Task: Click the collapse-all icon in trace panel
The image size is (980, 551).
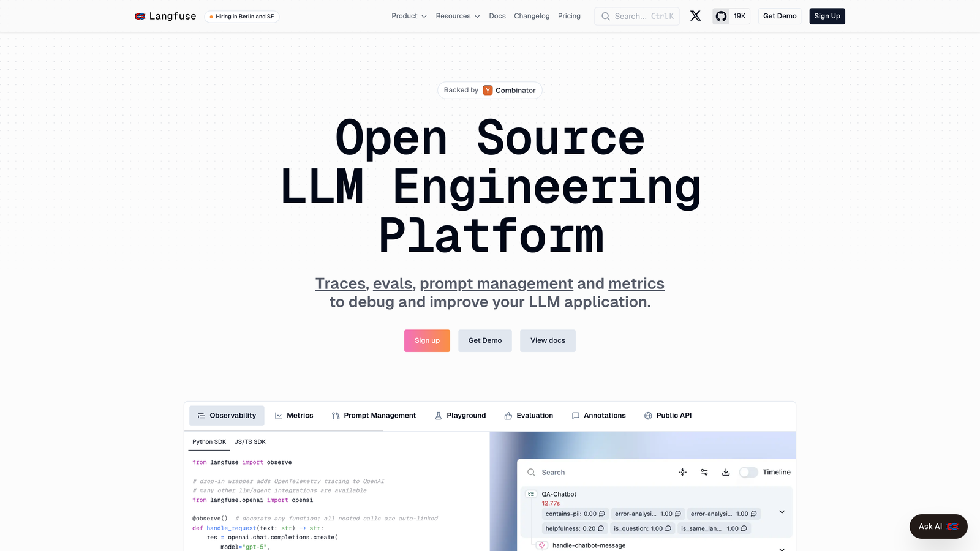Action: (682, 472)
